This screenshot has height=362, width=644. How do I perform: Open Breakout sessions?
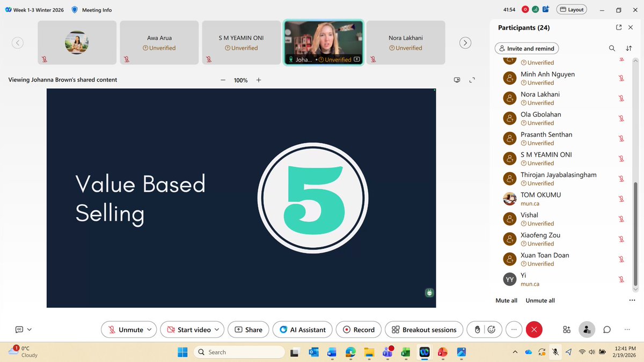click(424, 329)
